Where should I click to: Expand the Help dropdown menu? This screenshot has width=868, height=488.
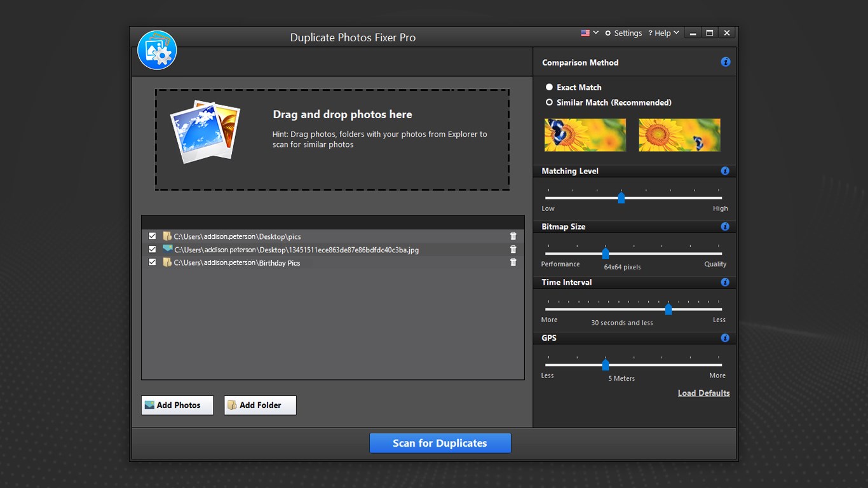pyautogui.click(x=664, y=33)
